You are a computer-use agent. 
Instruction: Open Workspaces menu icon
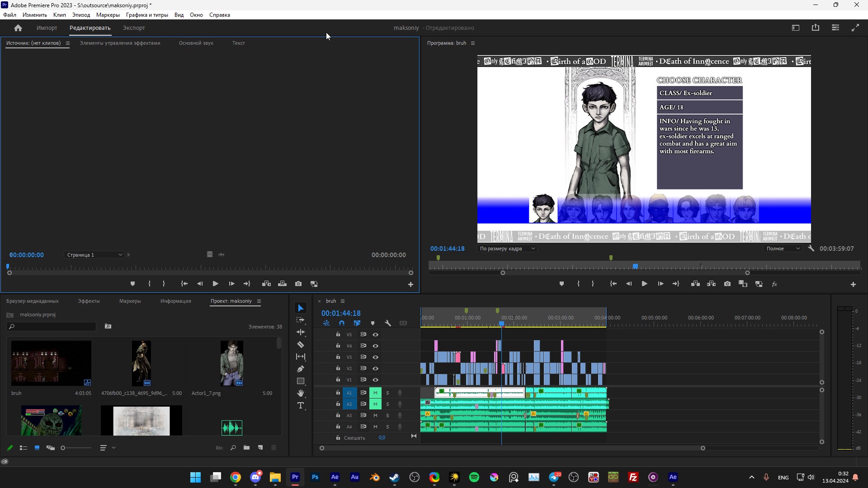pyautogui.click(x=835, y=28)
